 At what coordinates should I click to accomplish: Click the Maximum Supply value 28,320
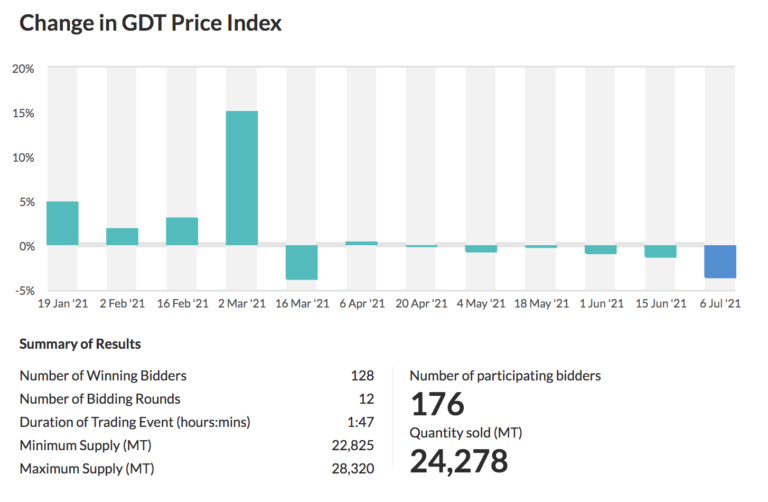pos(353,468)
